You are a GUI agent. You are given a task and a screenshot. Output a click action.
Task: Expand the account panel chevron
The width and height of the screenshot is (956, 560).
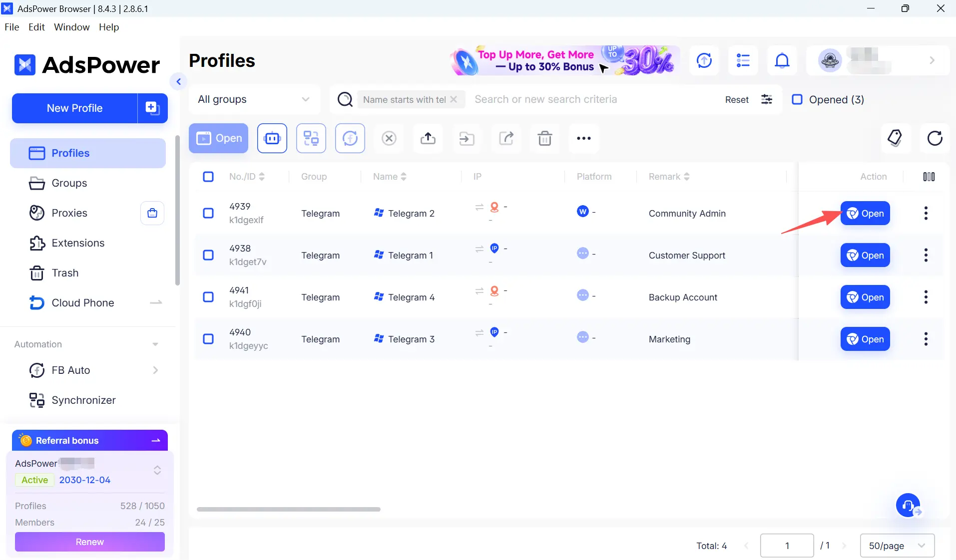tap(932, 60)
